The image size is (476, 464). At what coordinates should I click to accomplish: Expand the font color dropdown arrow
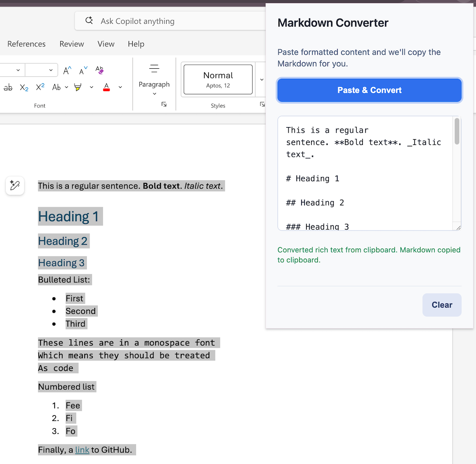[x=120, y=87]
